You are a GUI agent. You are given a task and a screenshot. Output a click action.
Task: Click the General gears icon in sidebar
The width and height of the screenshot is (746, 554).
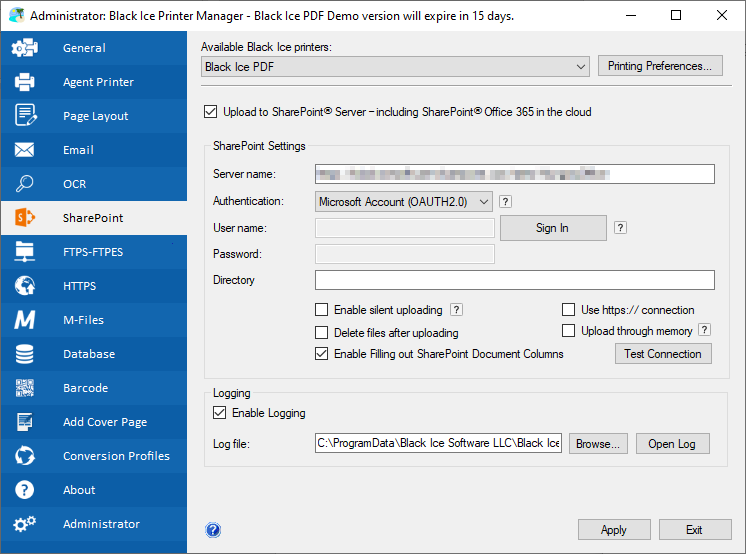tap(24, 48)
